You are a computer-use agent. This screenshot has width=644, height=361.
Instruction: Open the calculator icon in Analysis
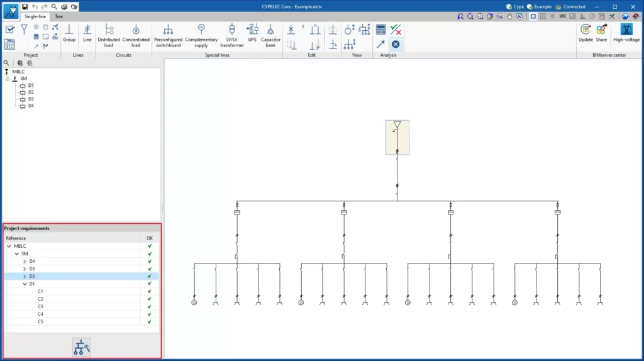pos(380,30)
